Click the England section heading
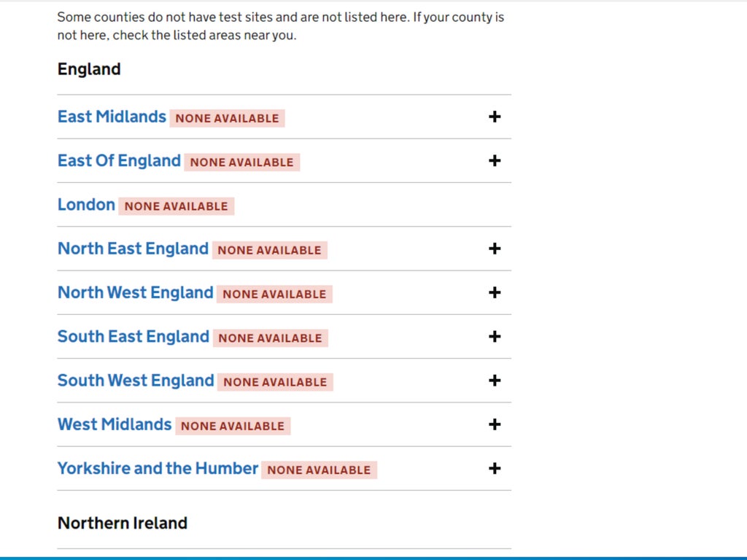 (x=89, y=69)
